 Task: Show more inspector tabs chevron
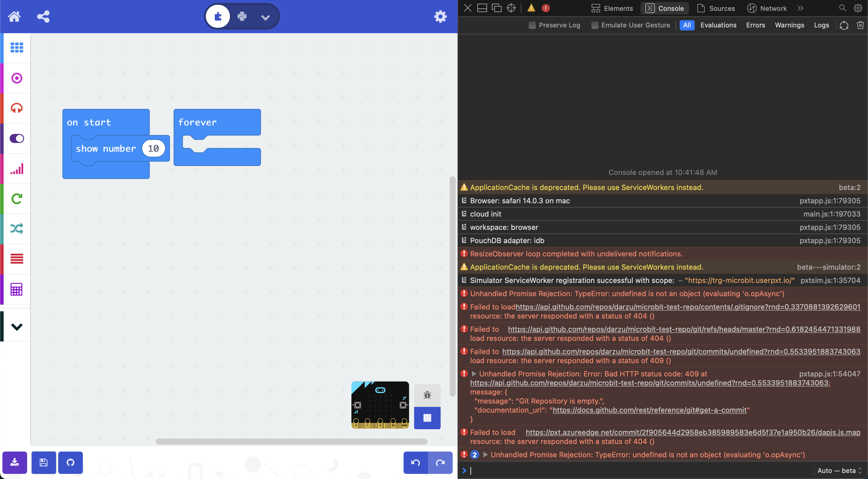(800, 8)
